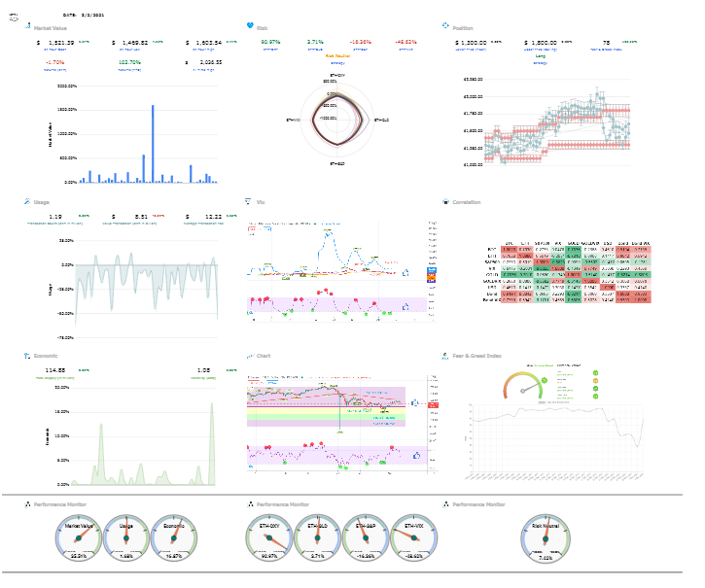Click the Fear & Greed semicircle gauge
705x588 pixels.
pos(523,385)
